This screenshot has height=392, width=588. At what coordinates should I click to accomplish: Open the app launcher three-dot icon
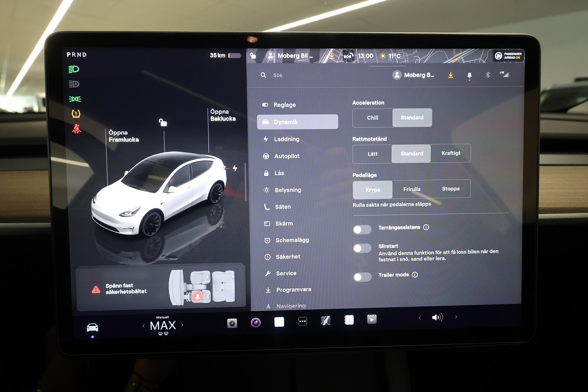tap(302, 321)
